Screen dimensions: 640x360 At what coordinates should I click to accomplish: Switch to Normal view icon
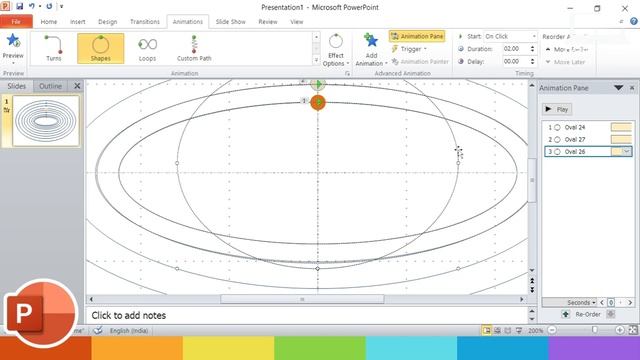(x=487, y=330)
